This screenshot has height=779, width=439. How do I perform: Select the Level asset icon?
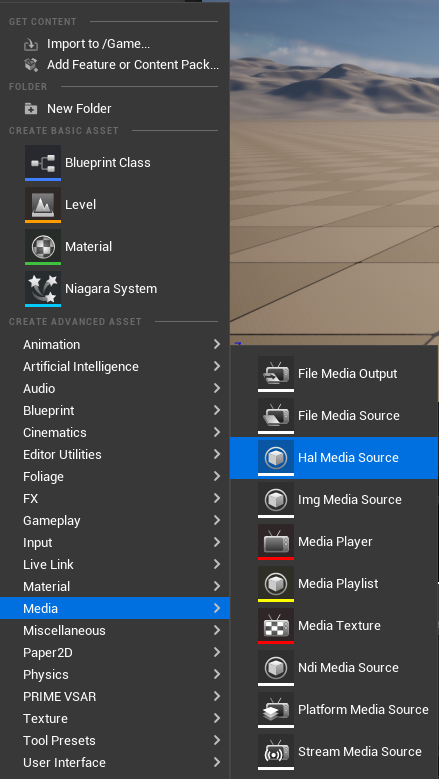(x=43, y=205)
